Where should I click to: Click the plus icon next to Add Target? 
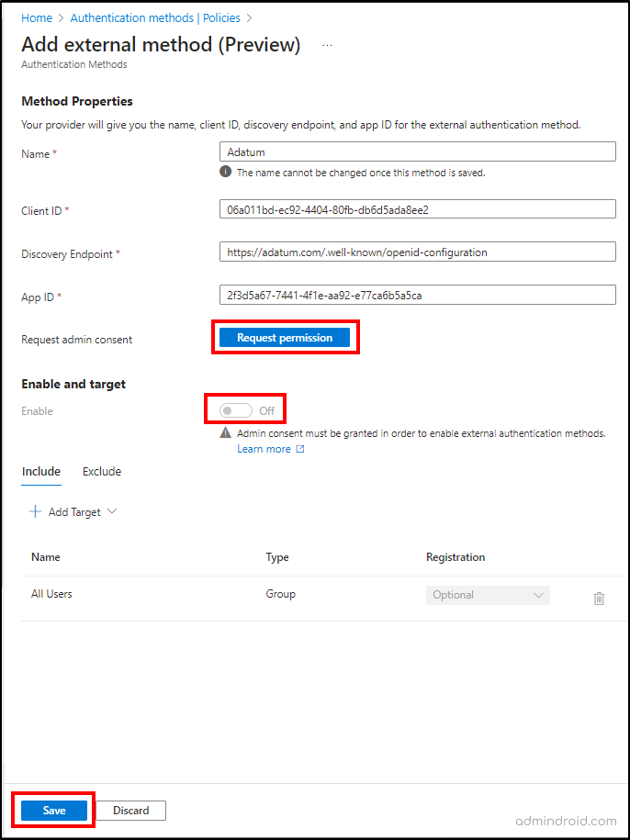(x=34, y=511)
